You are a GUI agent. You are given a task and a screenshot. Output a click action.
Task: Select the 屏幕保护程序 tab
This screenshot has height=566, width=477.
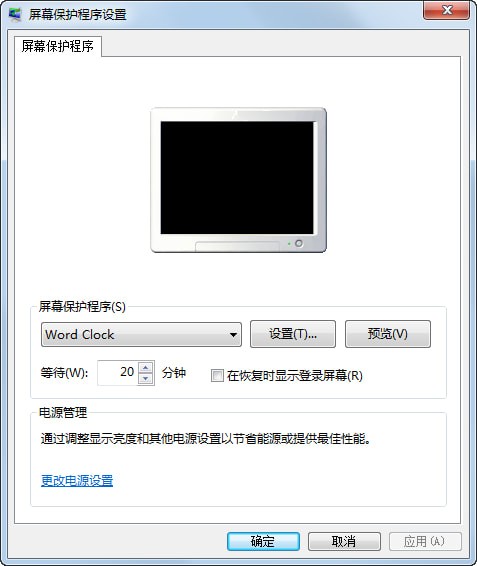[x=58, y=46]
